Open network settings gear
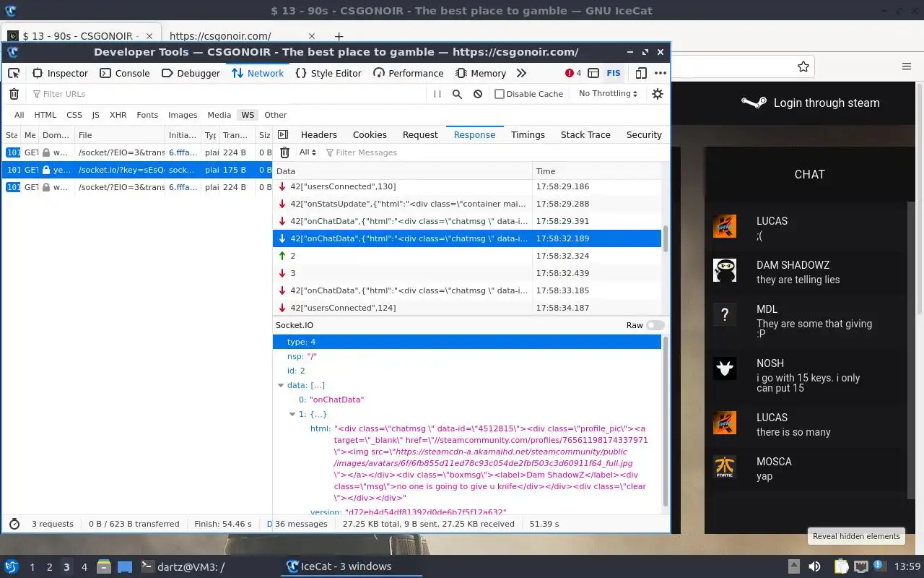Viewport: 924px width, 578px height. coord(658,94)
